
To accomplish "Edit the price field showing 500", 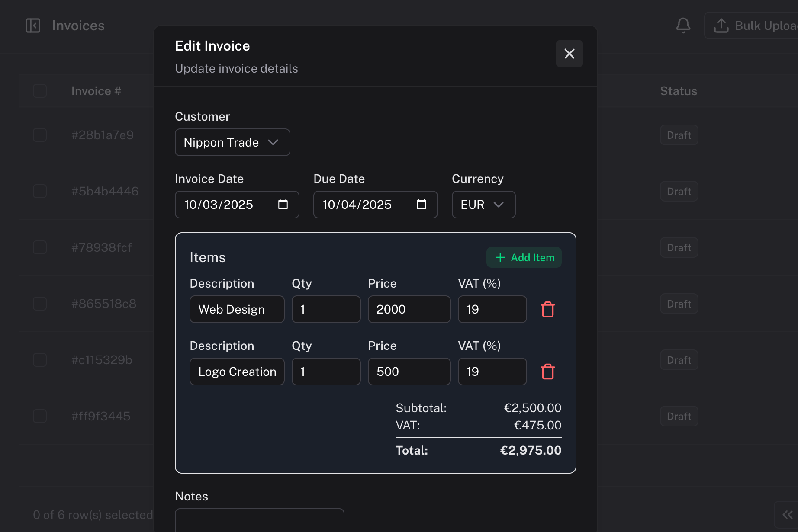I will point(409,372).
